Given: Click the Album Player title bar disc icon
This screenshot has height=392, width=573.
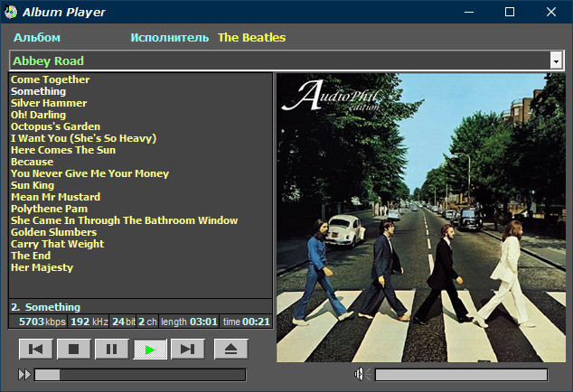Looking at the screenshot, I should (11, 12).
